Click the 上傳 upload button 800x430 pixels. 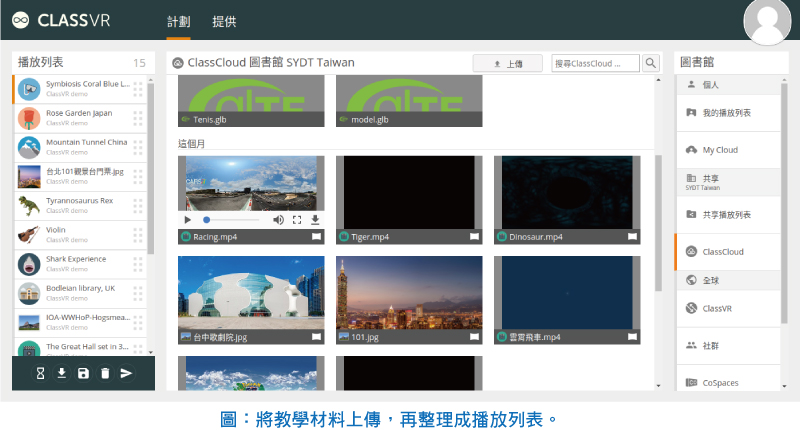point(507,63)
